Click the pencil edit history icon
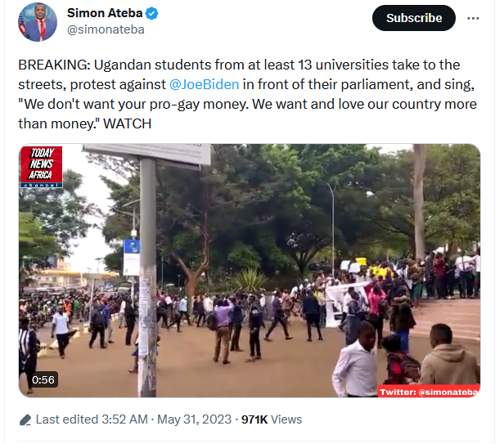The height and width of the screenshot is (444, 504). [x=25, y=420]
